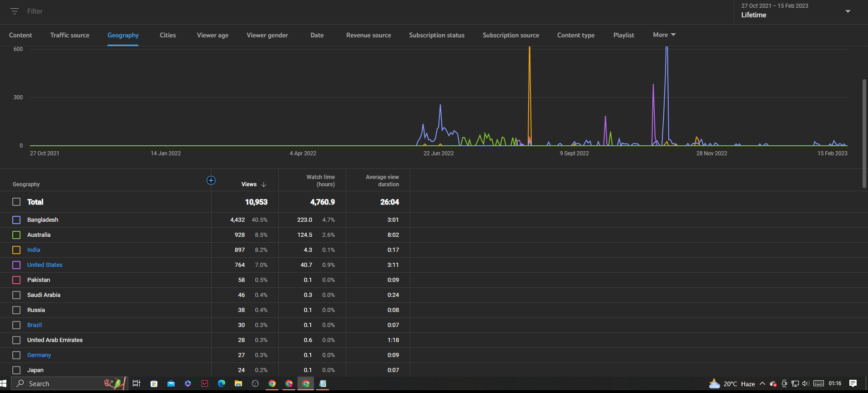Open the Subscription source tab
Viewport: 868px width, 393px height.
(511, 35)
